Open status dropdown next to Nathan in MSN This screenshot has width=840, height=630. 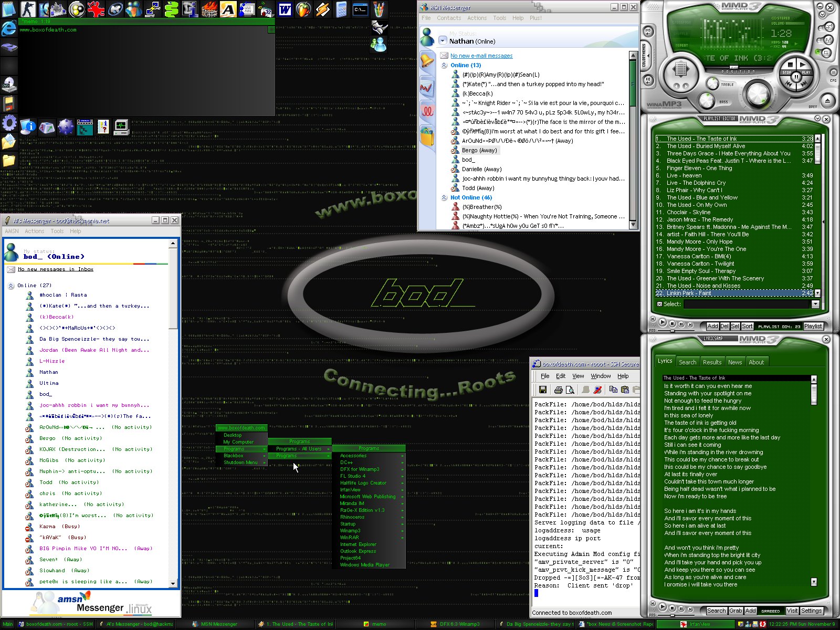point(443,40)
